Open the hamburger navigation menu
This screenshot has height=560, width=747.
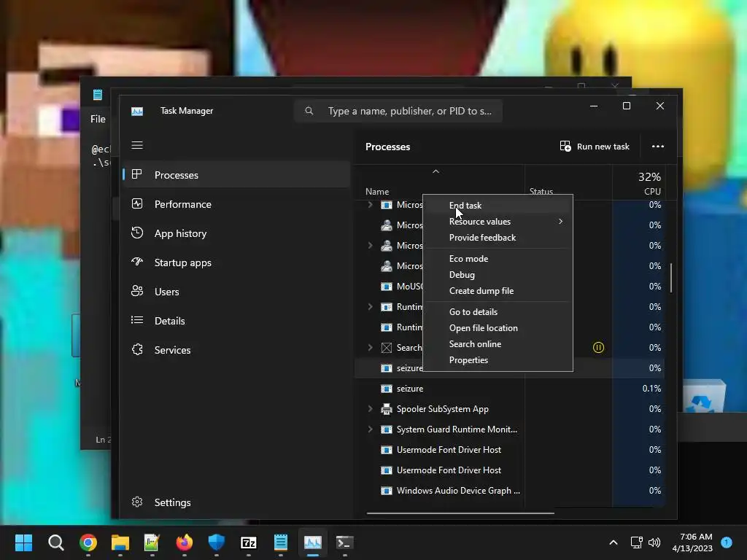click(x=137, y=145)
